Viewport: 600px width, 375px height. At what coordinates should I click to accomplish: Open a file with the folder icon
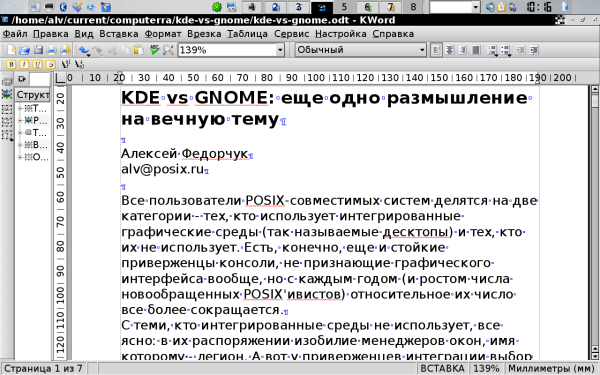(25, 50)
